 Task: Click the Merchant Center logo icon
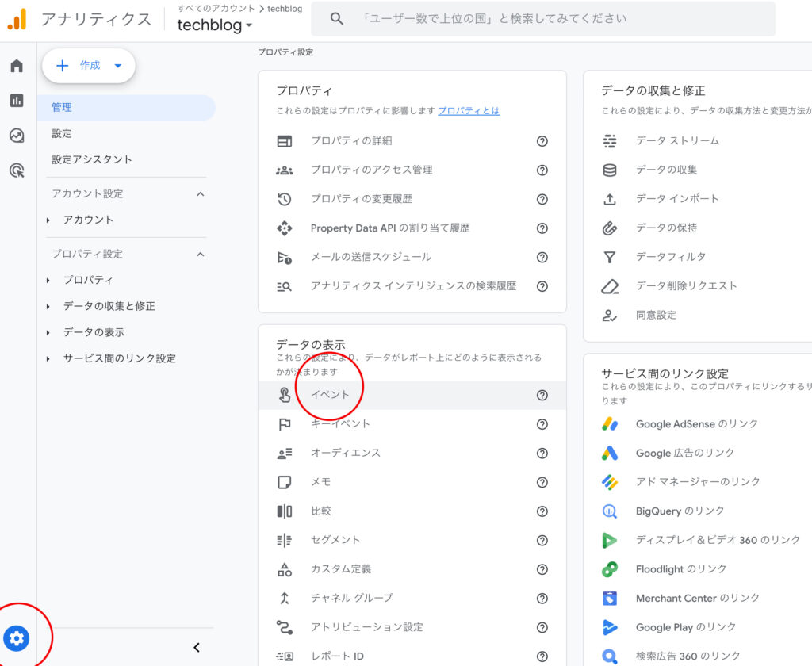pos(610,598)
